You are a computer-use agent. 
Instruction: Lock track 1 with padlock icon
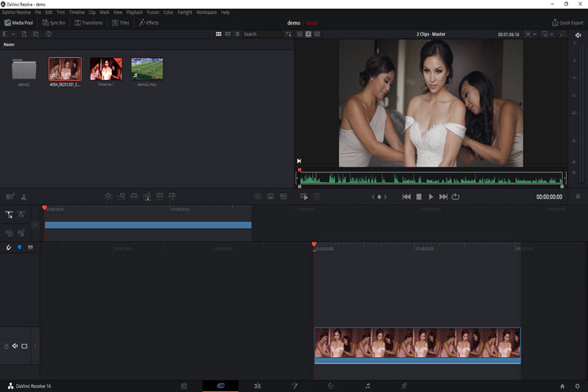tap(6, 346)
